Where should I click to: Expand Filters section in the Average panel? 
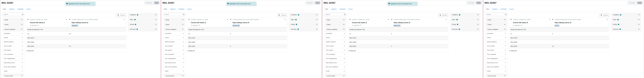143,20
